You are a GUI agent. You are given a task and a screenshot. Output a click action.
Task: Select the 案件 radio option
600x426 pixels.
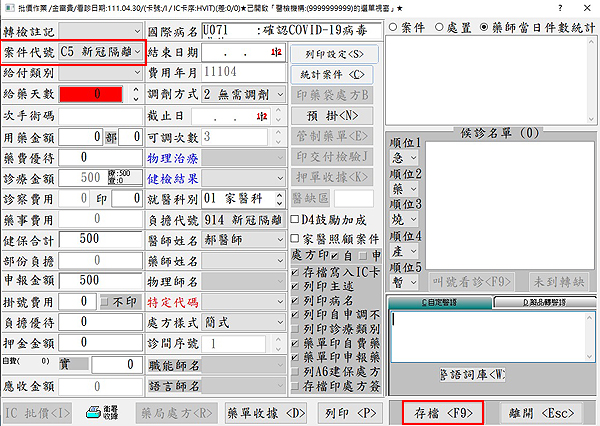point(392,26)
